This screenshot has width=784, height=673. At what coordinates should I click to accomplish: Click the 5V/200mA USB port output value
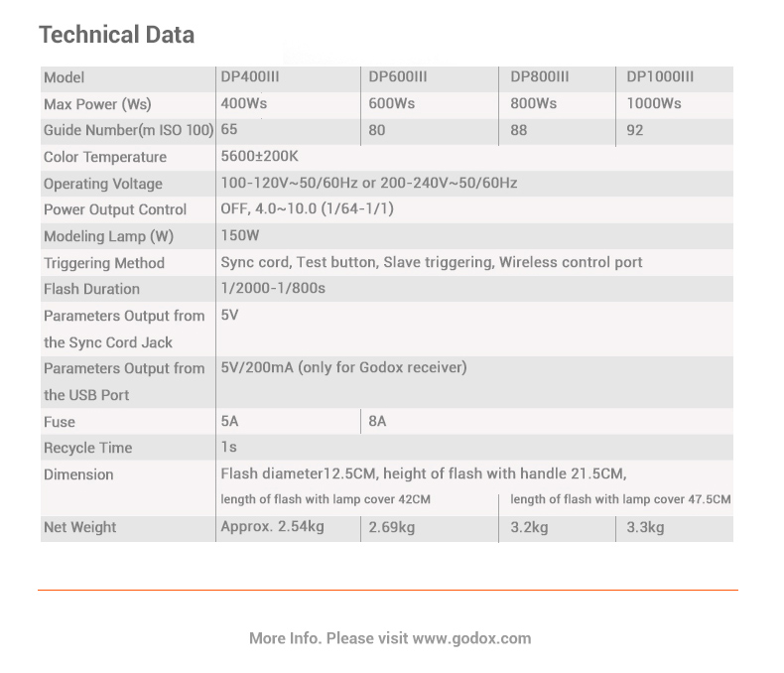click(x=343, y=368)
